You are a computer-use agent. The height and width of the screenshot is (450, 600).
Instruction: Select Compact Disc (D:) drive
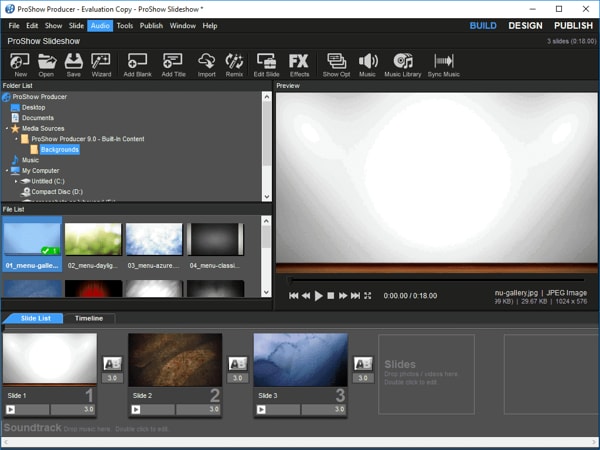tap(57, 192)
